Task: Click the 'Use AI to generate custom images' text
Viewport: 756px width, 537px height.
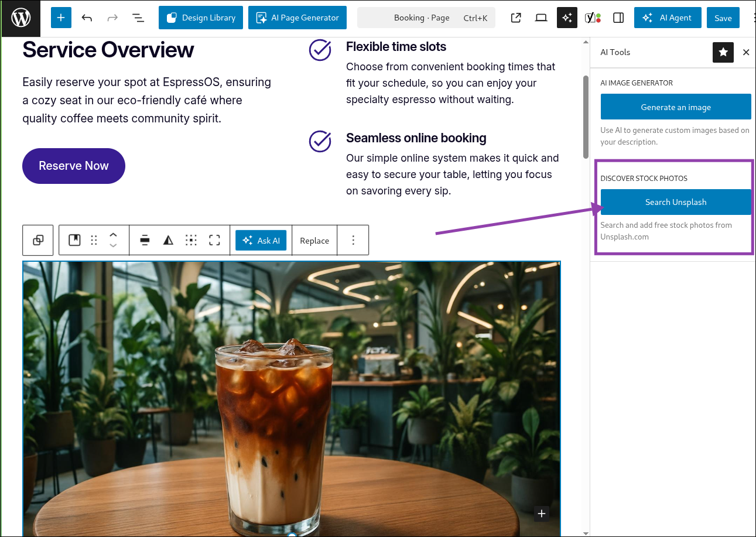Action: point(675,136)
